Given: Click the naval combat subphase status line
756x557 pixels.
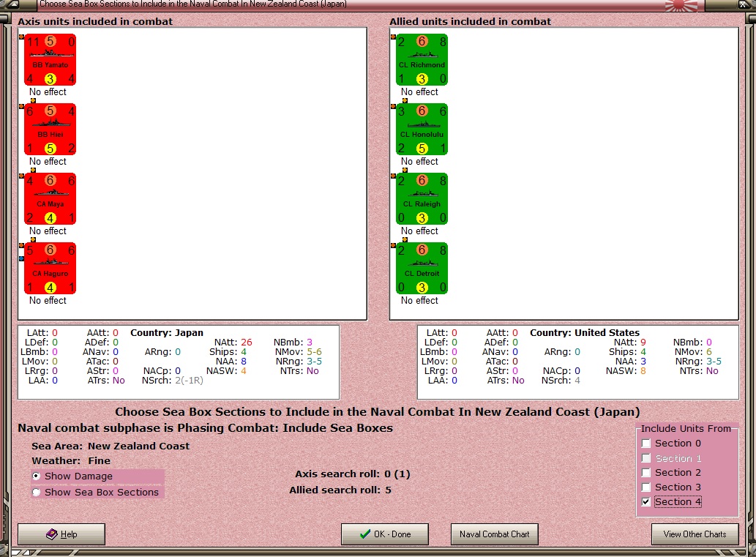Looking at the screenshot, I should tap(206, 428).
